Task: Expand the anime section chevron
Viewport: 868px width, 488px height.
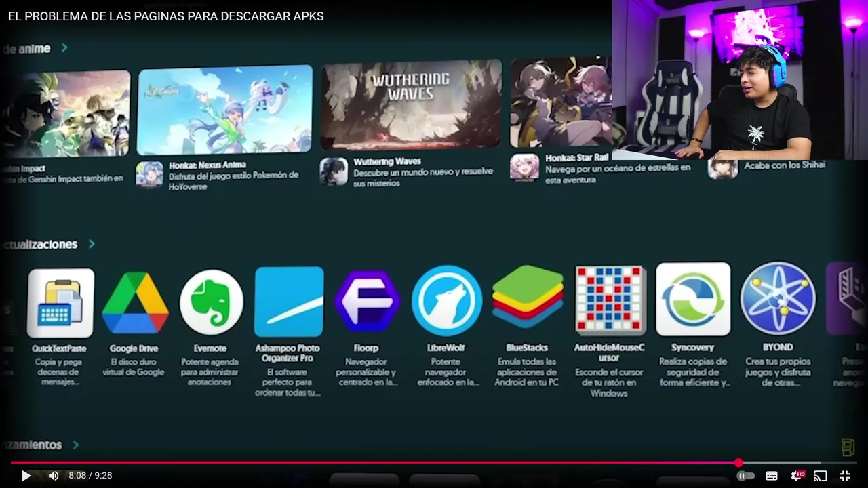Action: click(x=64, y=48)
